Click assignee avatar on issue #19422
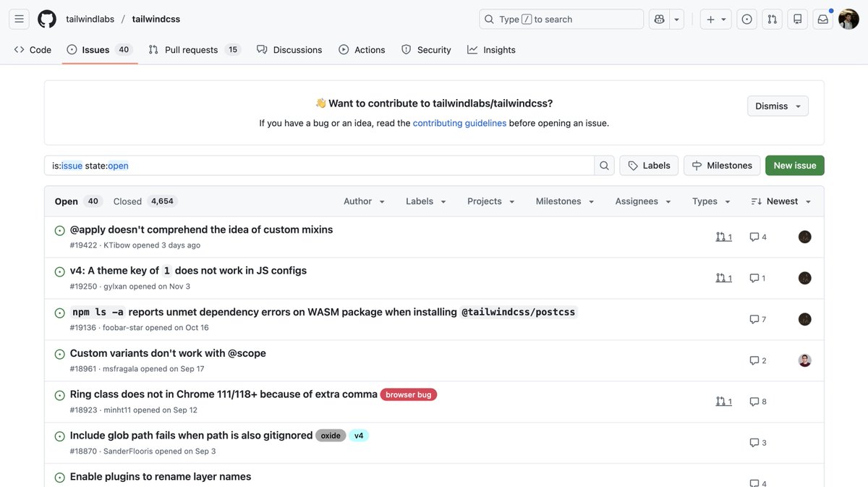Viewport: 868px width, 487px height. [804, 237]
